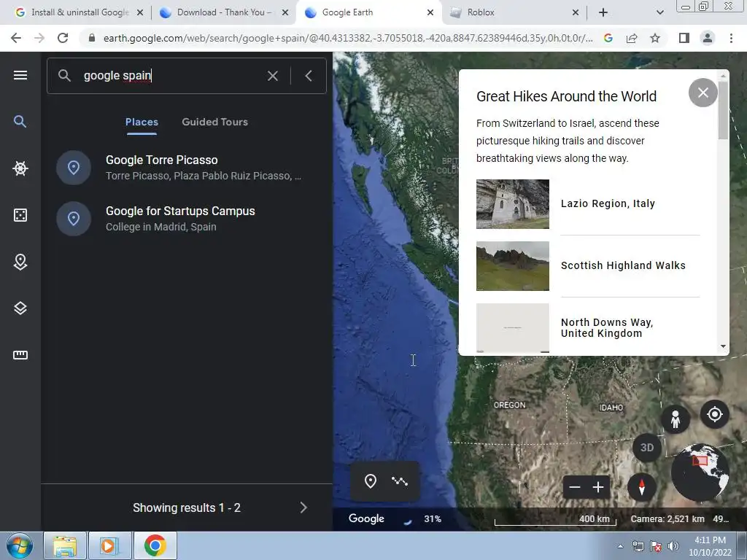This screenshot has height=560, width=747.
Task: Open Chrome three-dot menu
Action: click(x=731, y=38)
